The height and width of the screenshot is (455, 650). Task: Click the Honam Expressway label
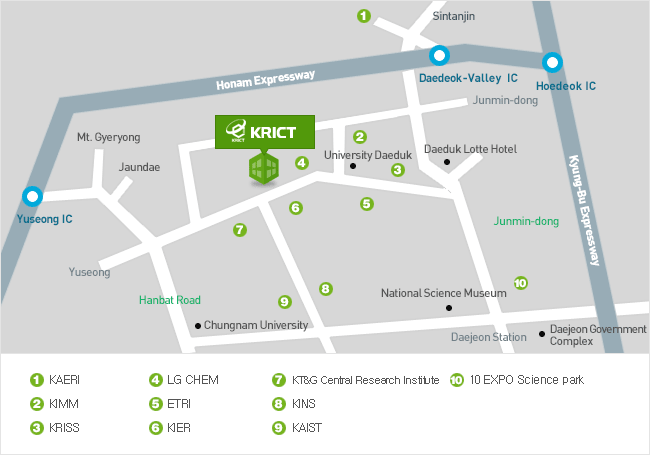265,80
